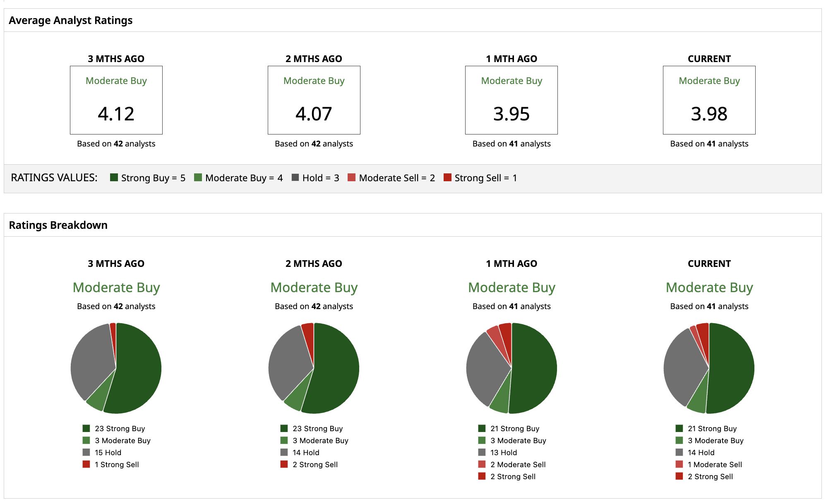
Task: Click the 2 Moderate Sell legend icon under 1 MTH AGO
Action: pyautogui.click(x=482, y=464)
